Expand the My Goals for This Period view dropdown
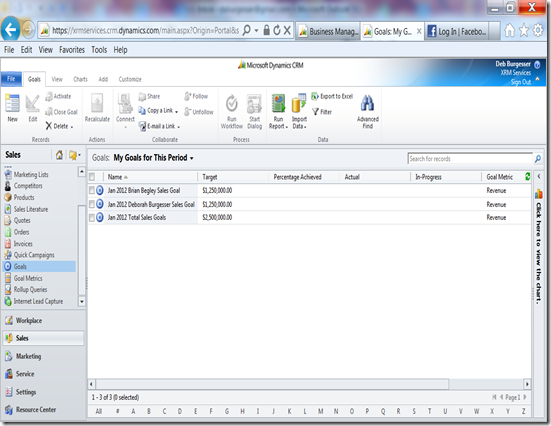 pos(192,159)
